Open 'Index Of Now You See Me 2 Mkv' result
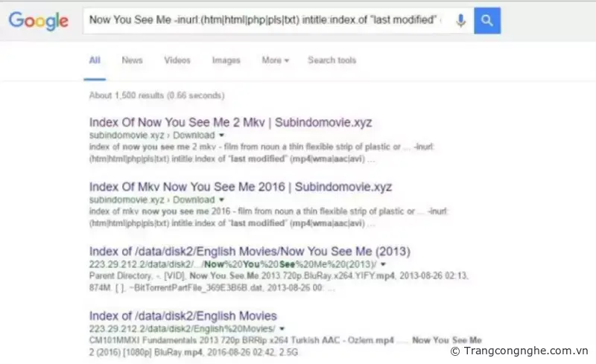Screen dimensions: 596x364 tap(230, 122)
